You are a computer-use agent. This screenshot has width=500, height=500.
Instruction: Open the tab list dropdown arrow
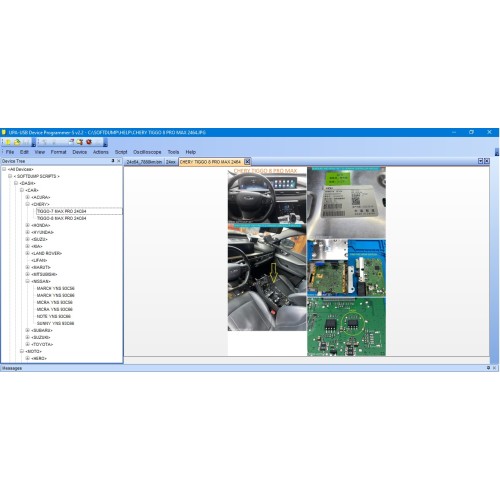(x=480, y=161)
